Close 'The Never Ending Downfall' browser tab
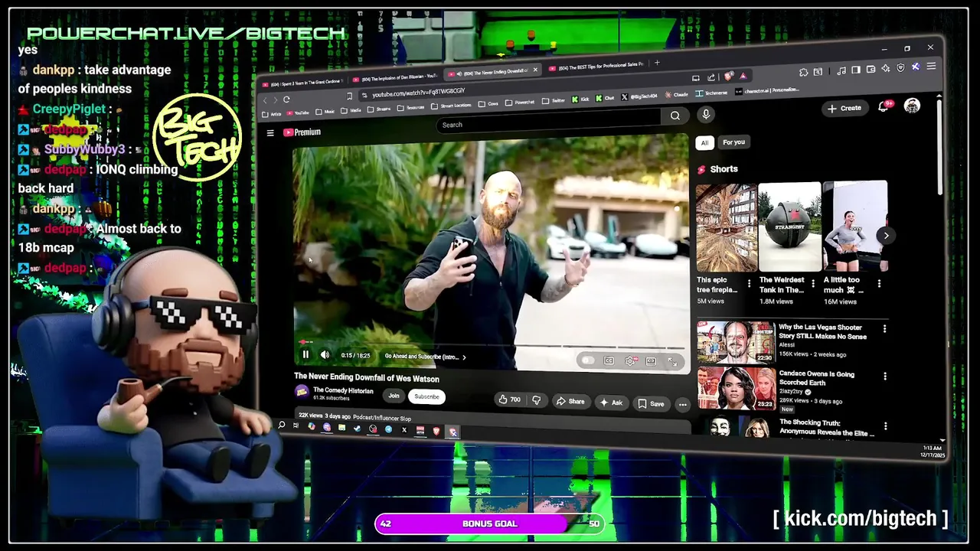980x551 pixels. (534, 70)
